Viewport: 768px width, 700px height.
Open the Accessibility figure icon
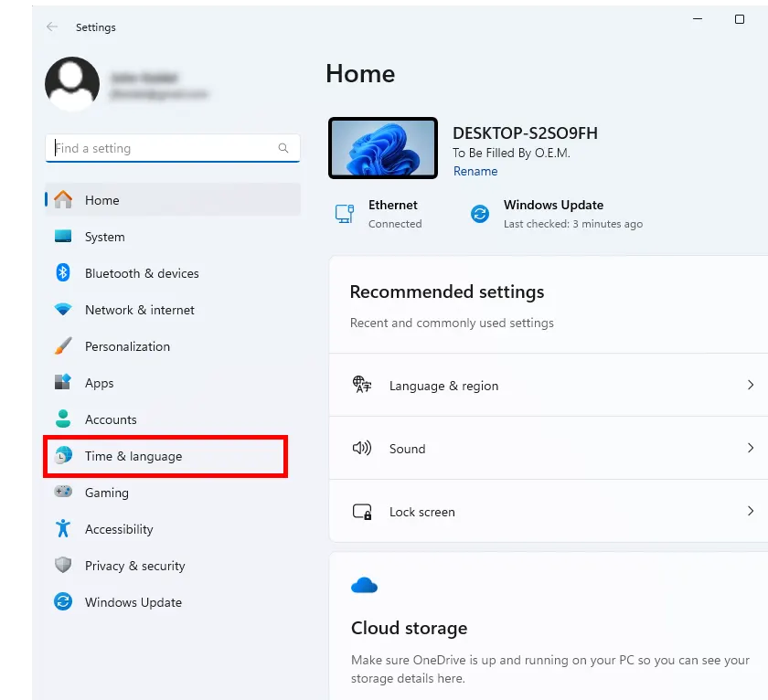coord(63,529)
